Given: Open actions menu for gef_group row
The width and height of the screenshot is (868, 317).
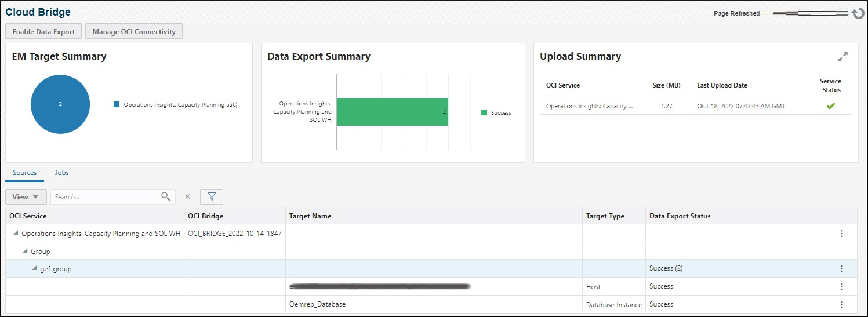Looking at the screenshot, I should (x=842, y=269).
